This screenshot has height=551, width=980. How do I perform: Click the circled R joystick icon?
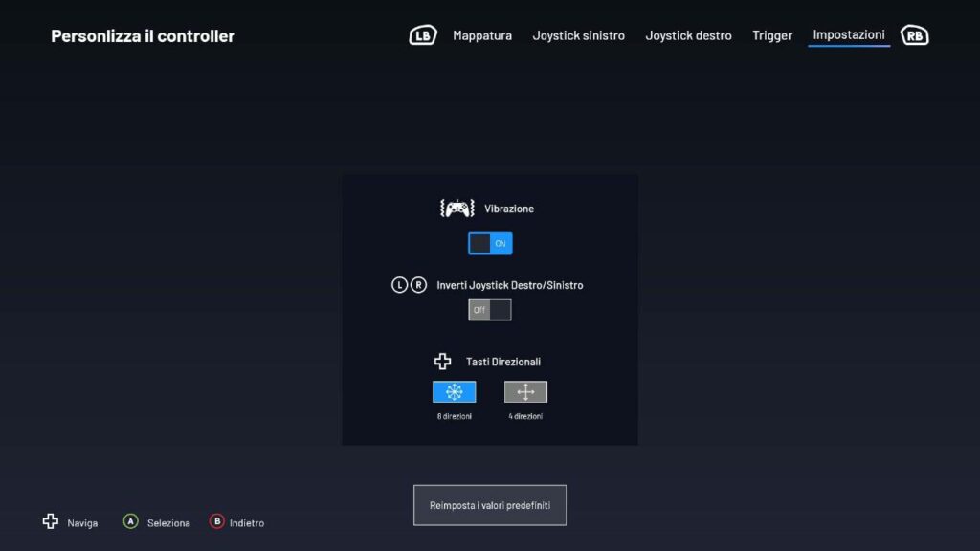click(x=418, y=285)
